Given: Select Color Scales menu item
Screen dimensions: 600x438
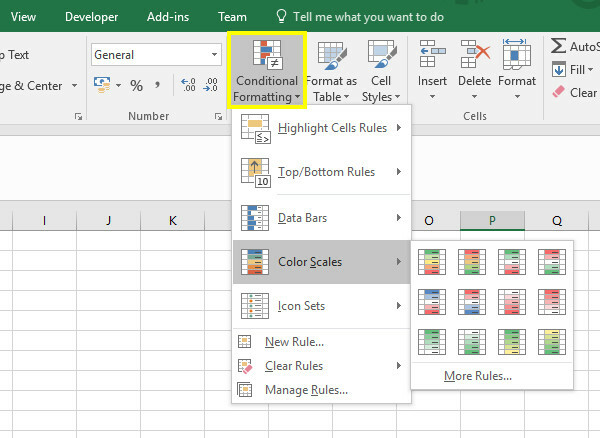Looking at the screenshot, I should click(x=321, y=262).
